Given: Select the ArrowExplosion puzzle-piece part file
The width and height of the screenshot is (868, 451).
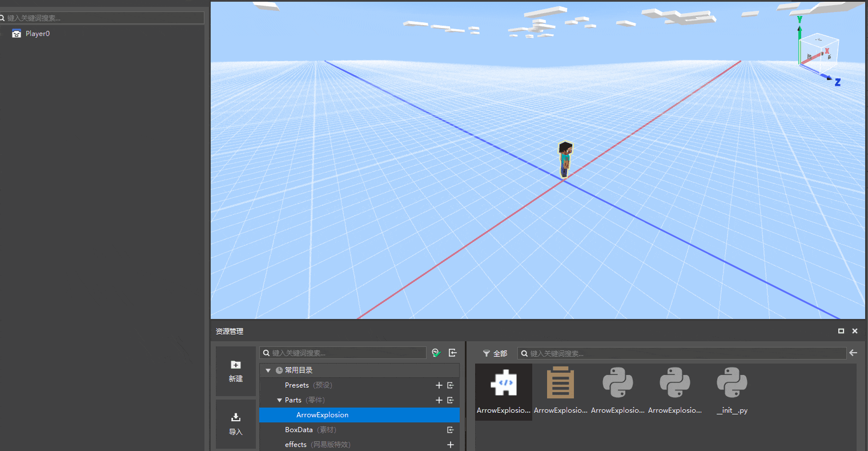Looking at the screenshot, I should (x=503, y=390).
